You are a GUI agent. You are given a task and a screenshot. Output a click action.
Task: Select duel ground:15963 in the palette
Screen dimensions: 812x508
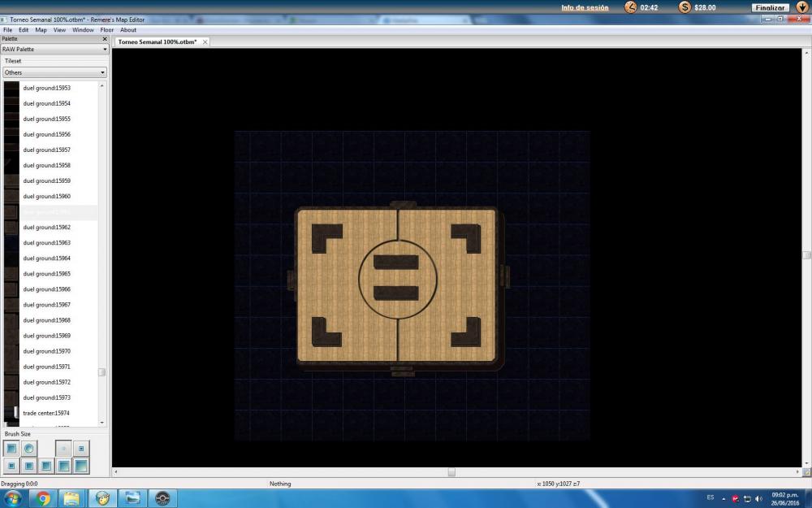click(50, 243)
